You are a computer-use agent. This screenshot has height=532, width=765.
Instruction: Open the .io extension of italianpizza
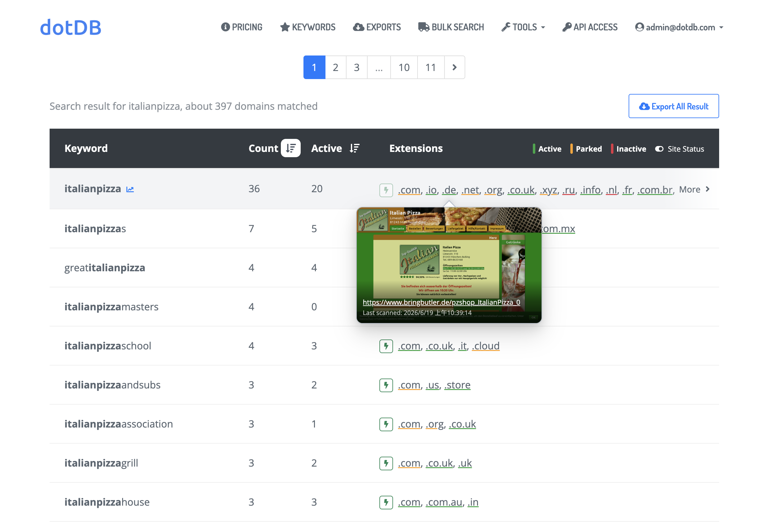click(431, 190)
